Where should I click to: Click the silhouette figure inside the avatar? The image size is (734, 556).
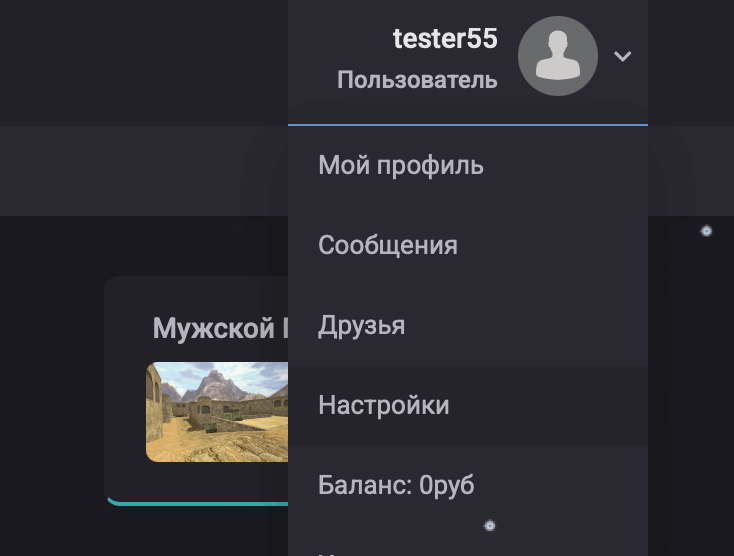pyautogui.click(x=558, y=55)
